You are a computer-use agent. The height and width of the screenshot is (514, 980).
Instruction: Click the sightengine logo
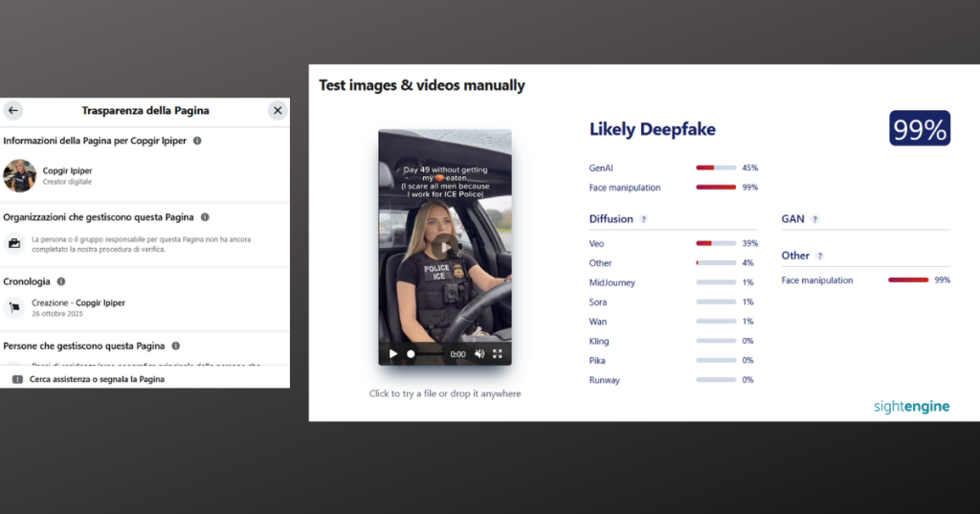click(911, 407)
